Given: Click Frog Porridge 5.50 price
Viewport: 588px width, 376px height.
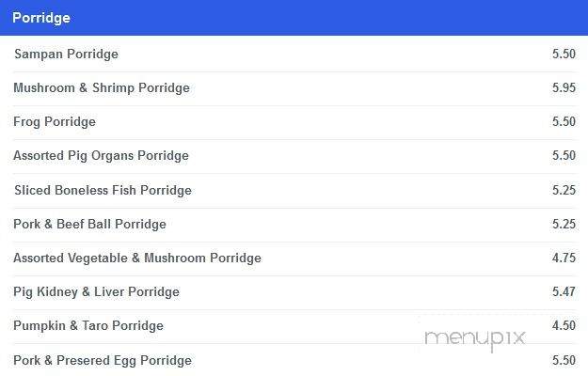Looking at the screenshot, I should pos(564,121).
